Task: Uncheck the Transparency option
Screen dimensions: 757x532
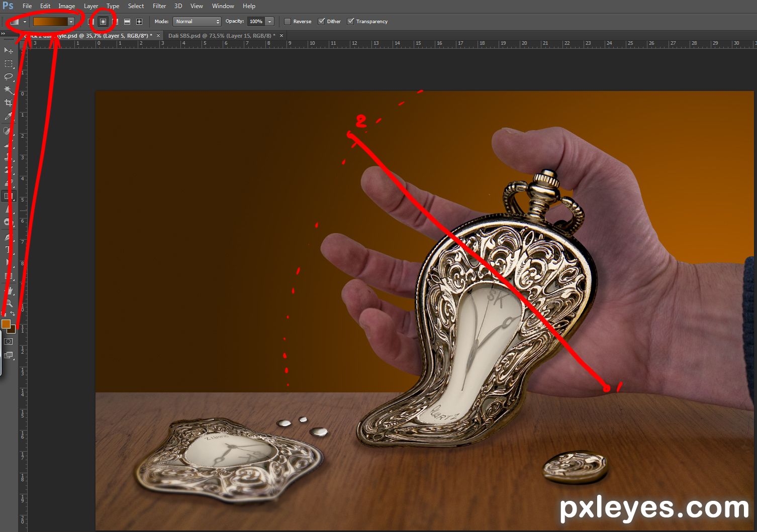Action: [x=351, y=22]
